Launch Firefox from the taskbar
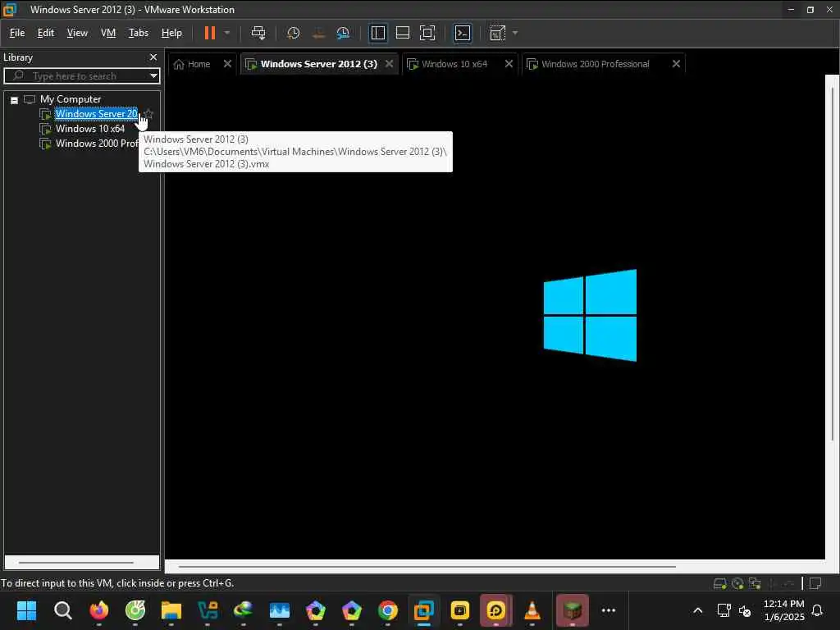 coord(99,610)
